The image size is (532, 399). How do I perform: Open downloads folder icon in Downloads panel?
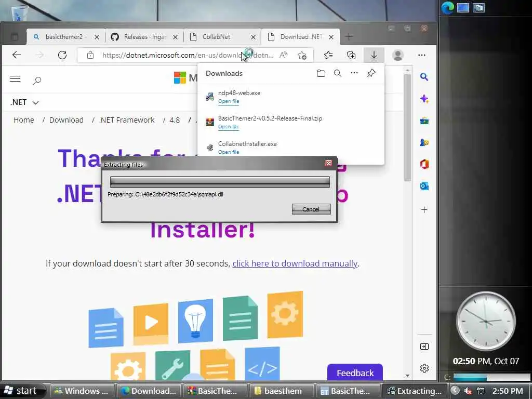click(321, 73)
